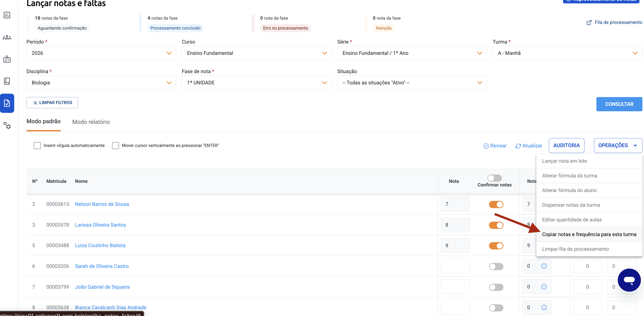This screenshot has height=316, width=644.
Task: Open student Sarah de Oliveira Castro
Action: [x=102, y=266]
